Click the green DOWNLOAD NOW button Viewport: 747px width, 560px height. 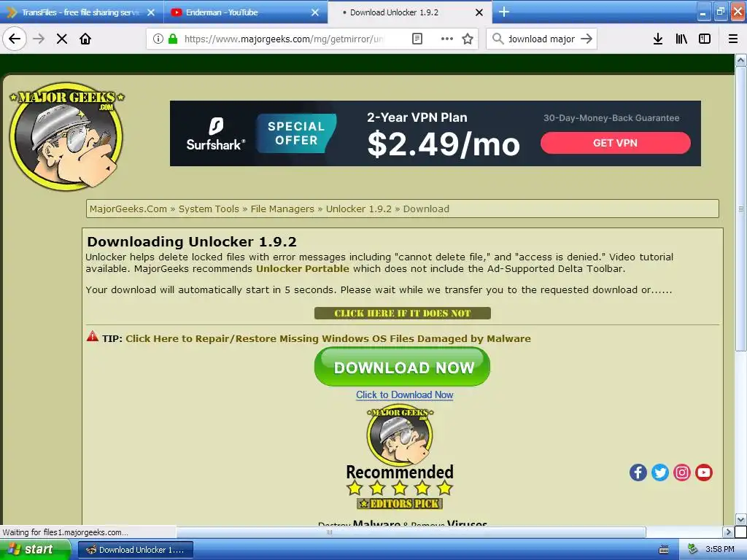pos(402,367)
